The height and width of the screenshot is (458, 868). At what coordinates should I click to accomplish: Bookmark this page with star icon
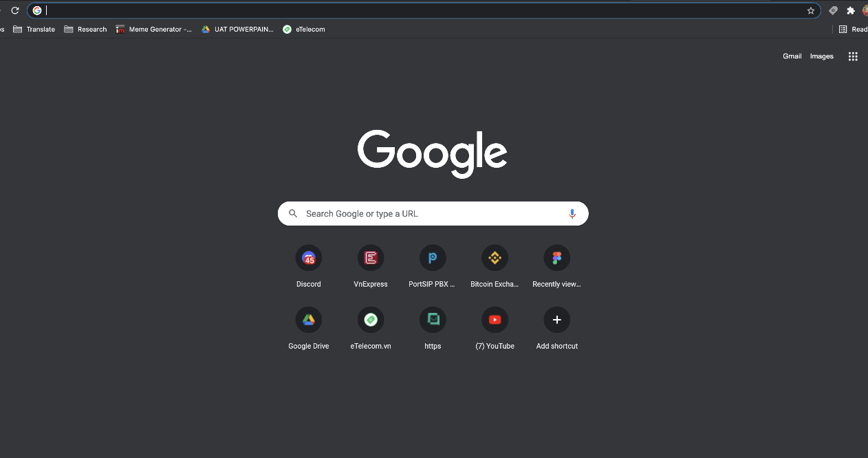[811, 10]
